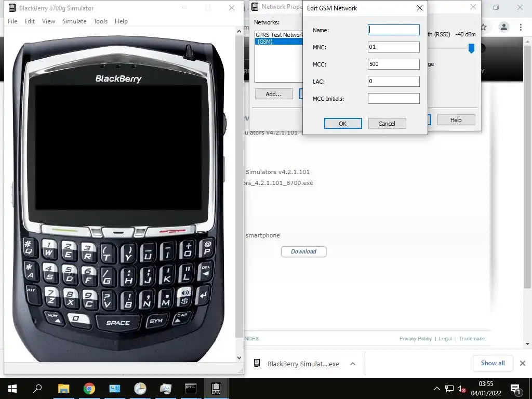Image resolution: width=532 pixels, height=399 pixels.
Task: Open command prompt from taskbar
Action: point(191,389)
